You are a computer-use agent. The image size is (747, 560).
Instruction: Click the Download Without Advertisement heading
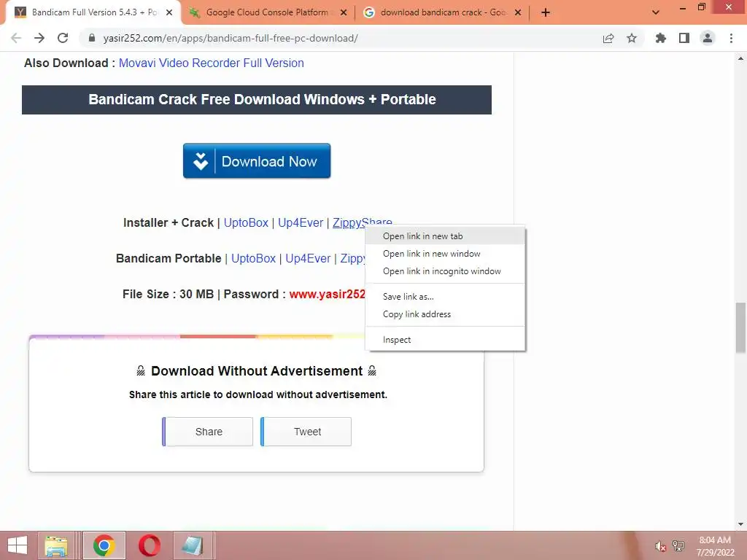257,371
